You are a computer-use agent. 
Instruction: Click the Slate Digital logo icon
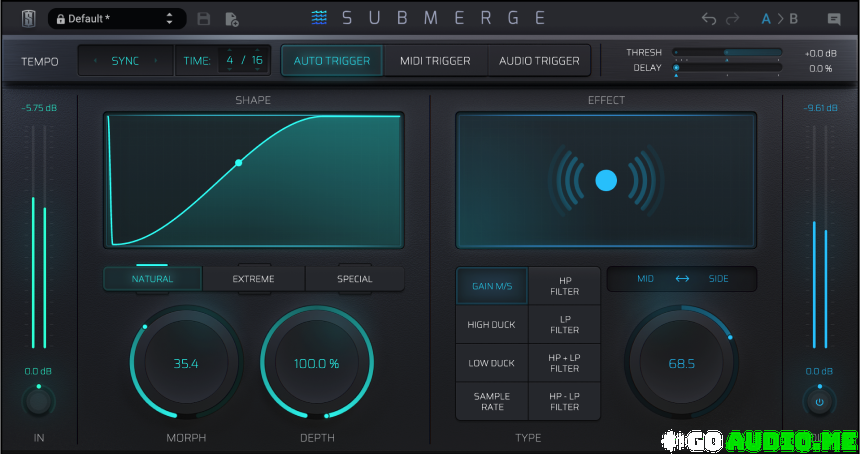pos(29,19)
